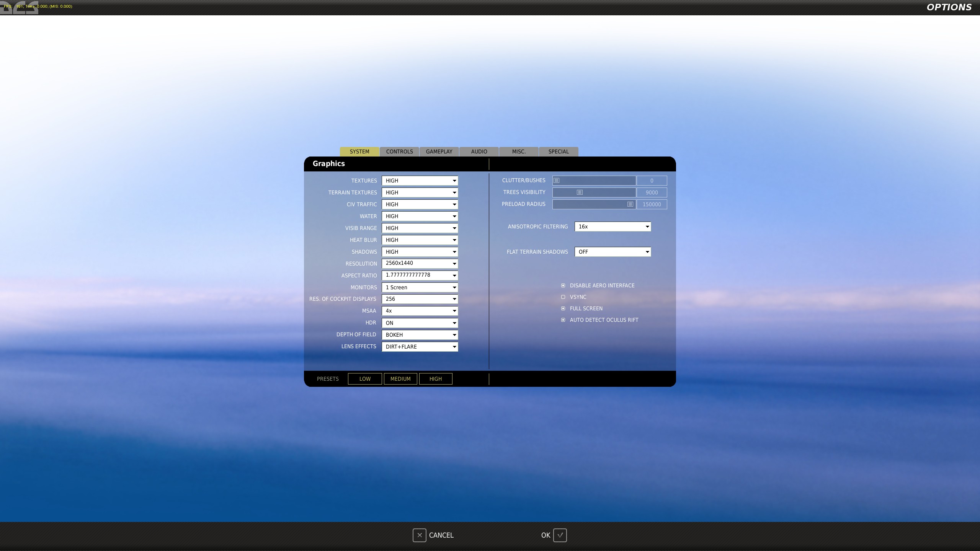Open the Resolution dropdown
The image size is (980, 551).
[x=420, y=264]
